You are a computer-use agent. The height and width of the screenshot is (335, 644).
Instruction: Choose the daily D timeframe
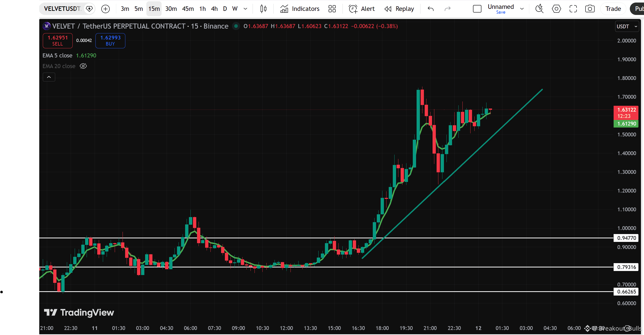click(x=225, y=9)
